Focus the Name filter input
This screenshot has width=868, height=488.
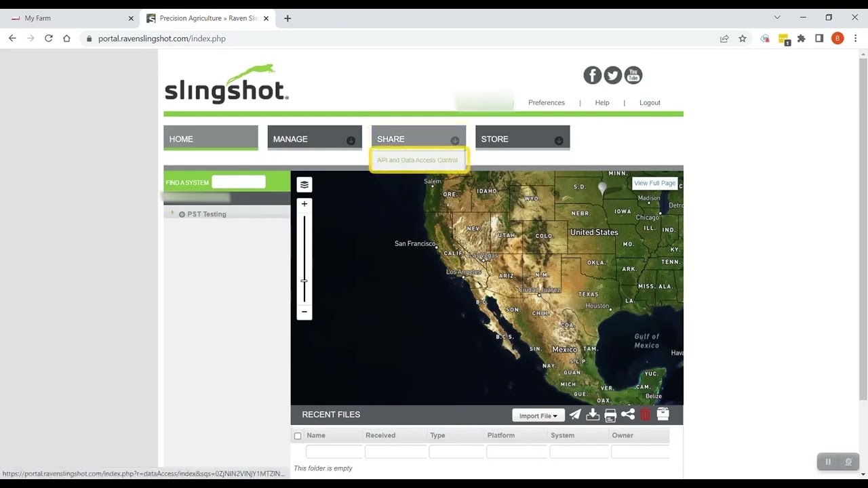[x=334, y=451]
